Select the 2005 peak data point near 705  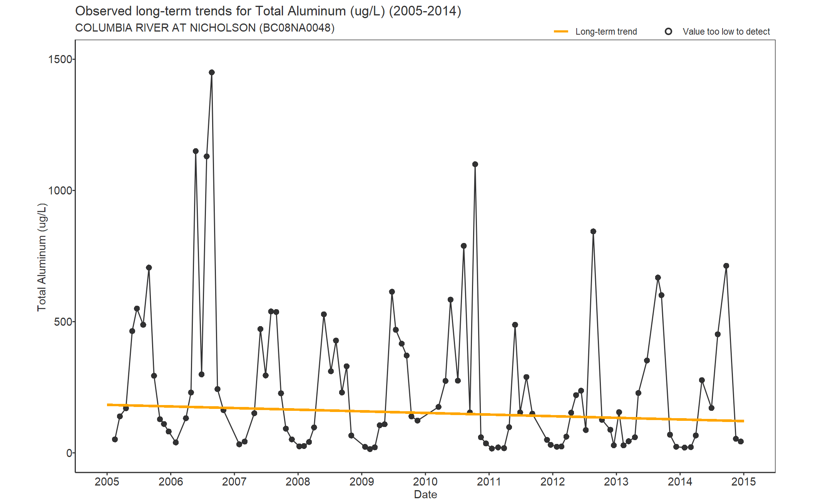[x=149, y=268]
